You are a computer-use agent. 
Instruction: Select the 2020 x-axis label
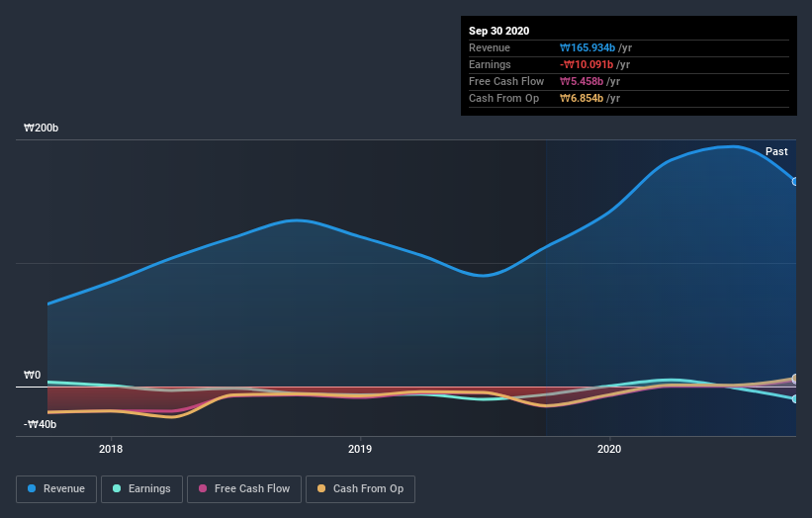609,449
